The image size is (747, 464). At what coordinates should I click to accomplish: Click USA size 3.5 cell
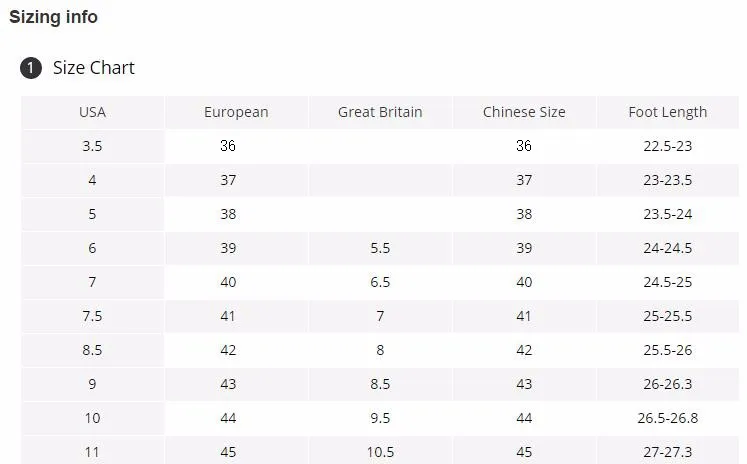point(92,146)
